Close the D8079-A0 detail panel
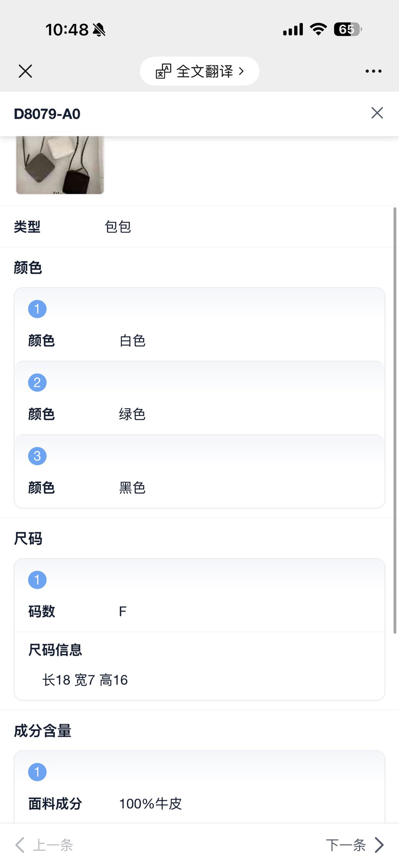The width and height of the screenshot is (399, 868). (377, 113)
